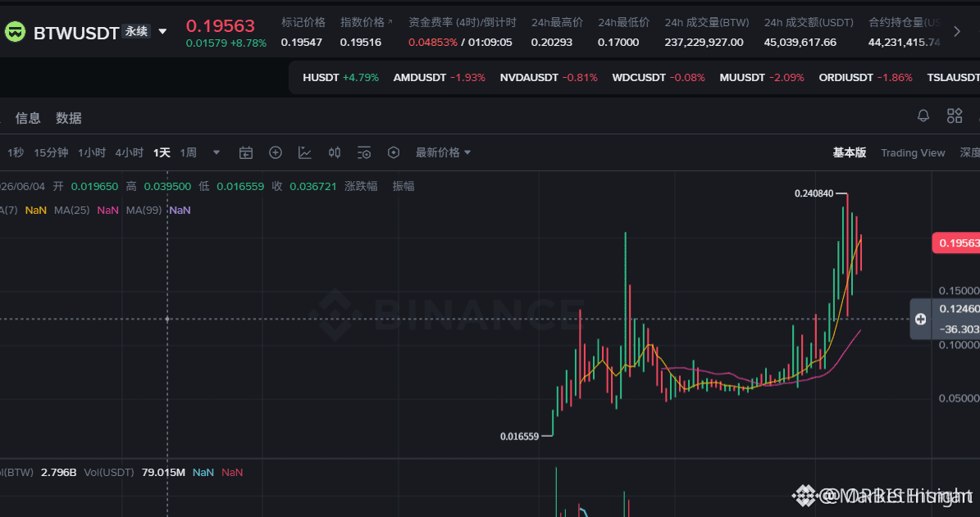Image resolution: width=980 pixels, height=517 pixels.
Task: Select the AMDUSDT ticker item
Action: (x=439, y=77)
